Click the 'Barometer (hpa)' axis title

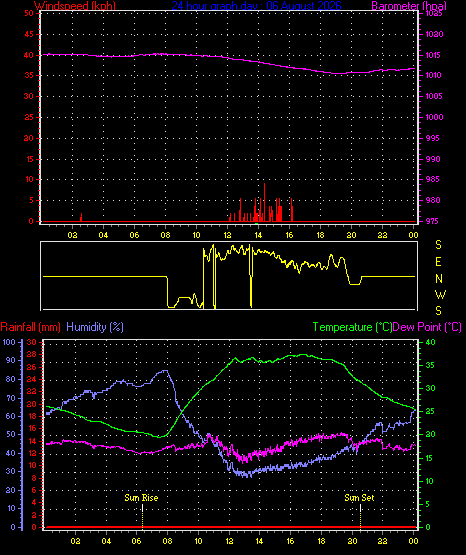pyautogui.click(x=409, y=6)
